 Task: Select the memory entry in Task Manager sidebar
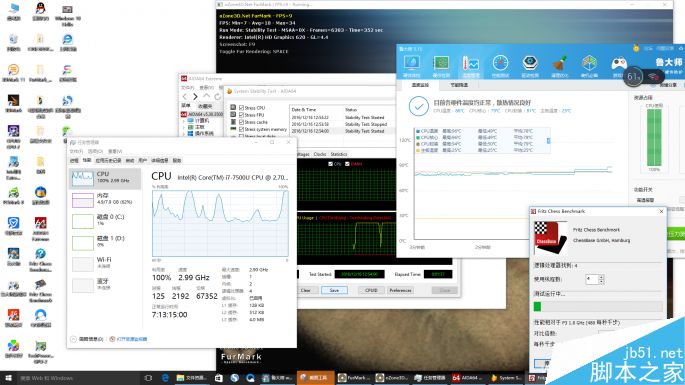[x=105, y=200]
